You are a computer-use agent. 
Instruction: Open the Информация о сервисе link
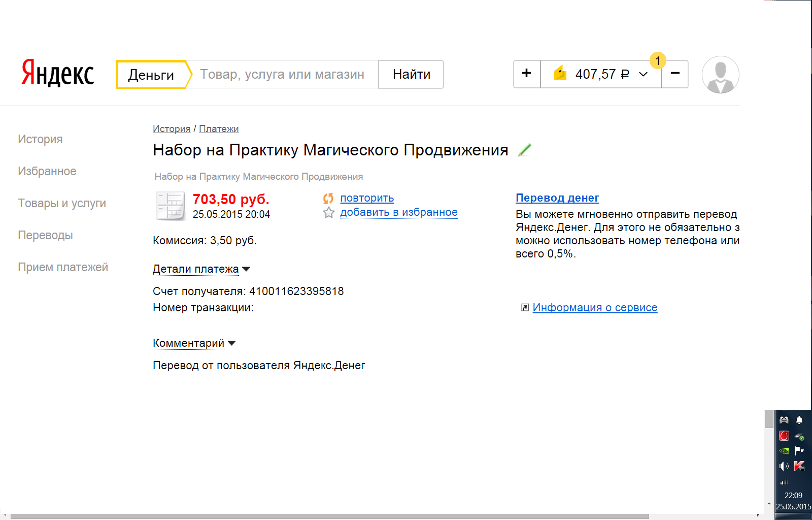click(x=595, y=308)
